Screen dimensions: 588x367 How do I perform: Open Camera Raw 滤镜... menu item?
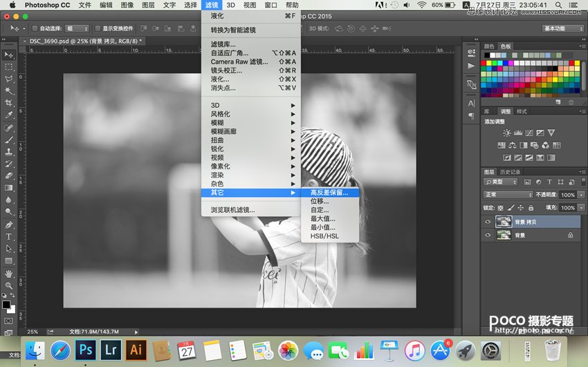251,62
